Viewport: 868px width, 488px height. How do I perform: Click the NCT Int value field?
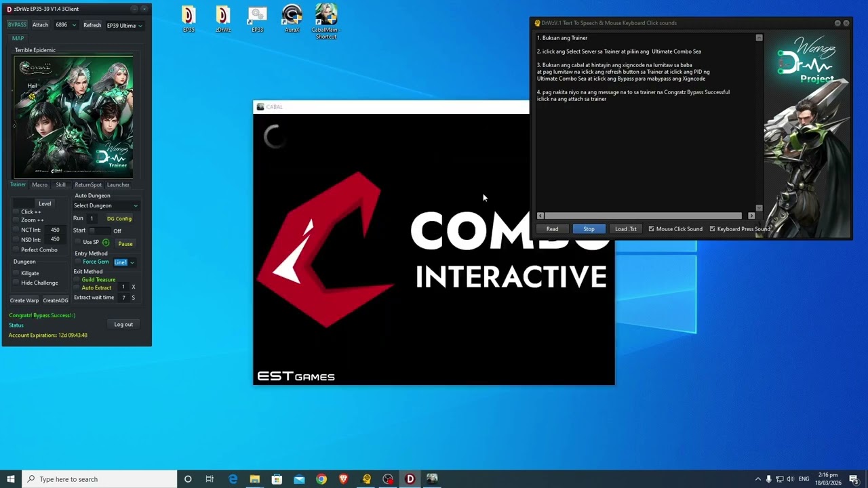pyautogui.click(x=55, y=230)
